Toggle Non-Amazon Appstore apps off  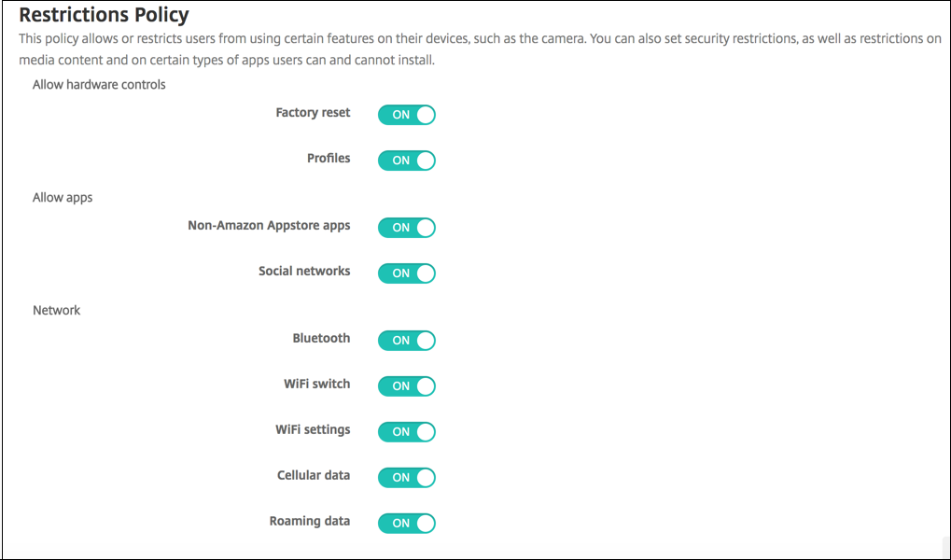(406, 228)
